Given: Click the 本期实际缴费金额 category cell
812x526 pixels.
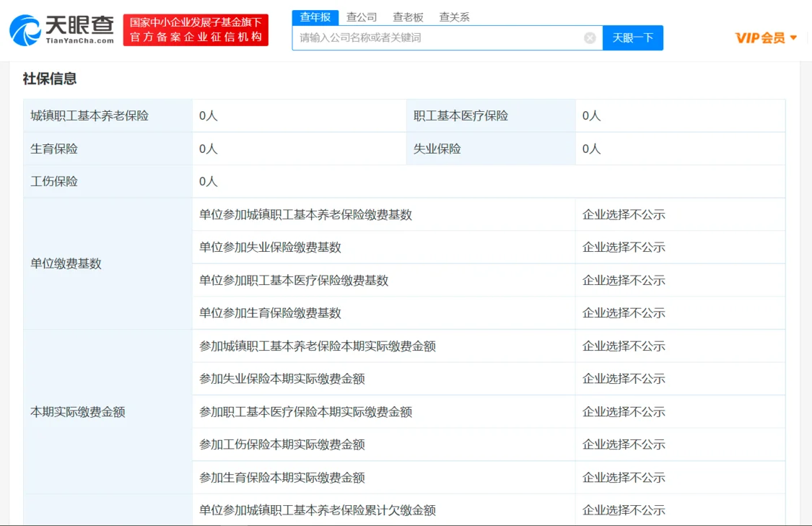Looking at the screenshot, I should [x=78, y=412].
